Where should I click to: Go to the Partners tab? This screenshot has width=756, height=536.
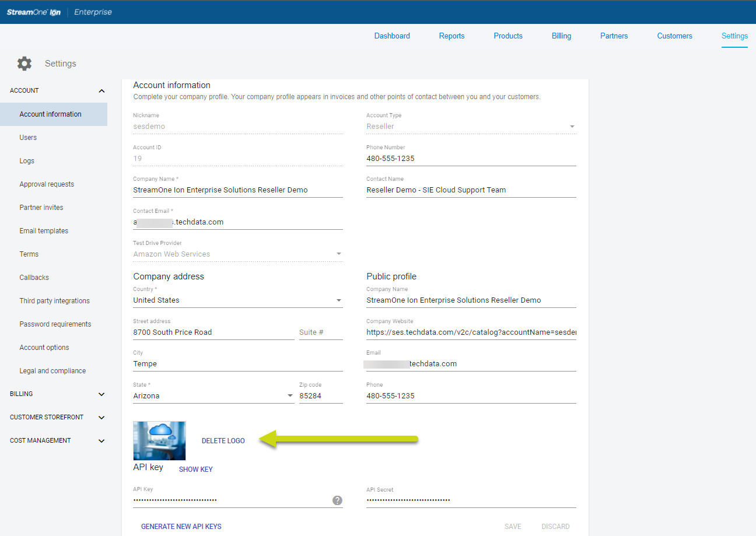(x=614, y=36)
